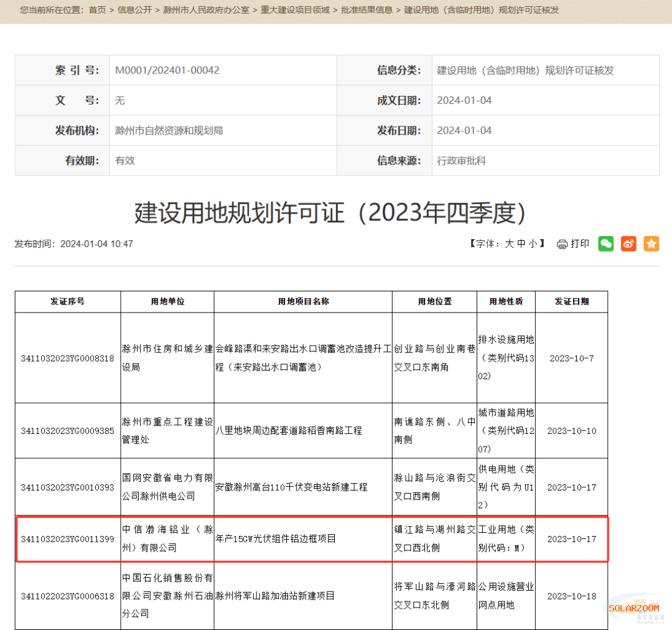
Task: Click unit cell 滁州市住房和城乡建设局
Action: tap(167, 358)
